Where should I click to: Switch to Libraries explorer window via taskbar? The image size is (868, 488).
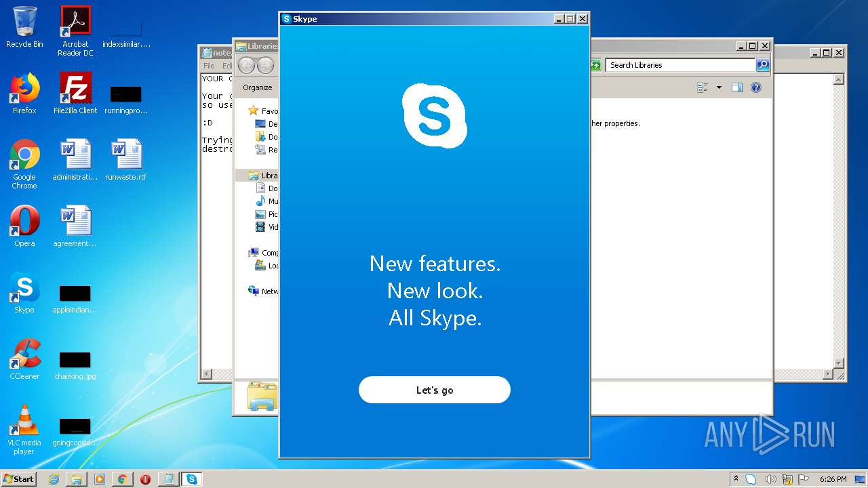pos(77,479)
